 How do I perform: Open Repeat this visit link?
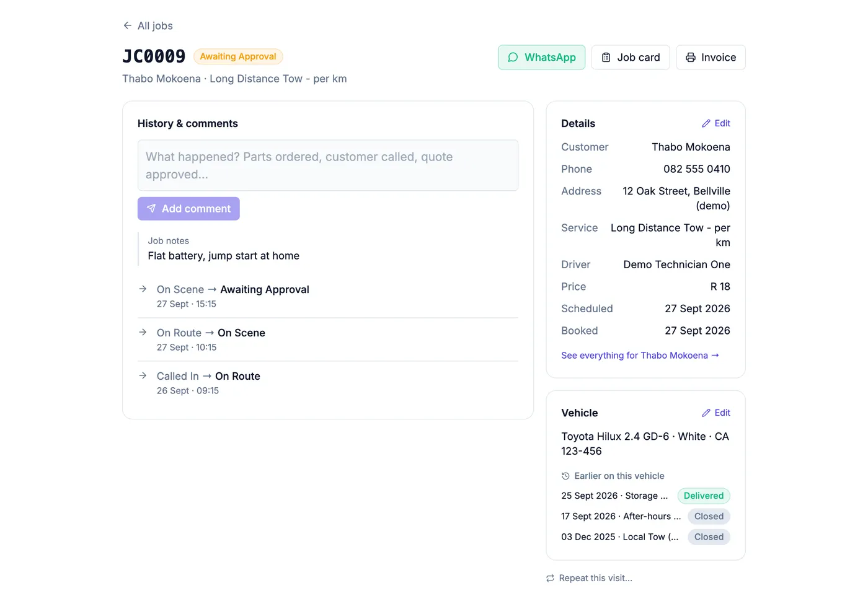coord(589,578)
